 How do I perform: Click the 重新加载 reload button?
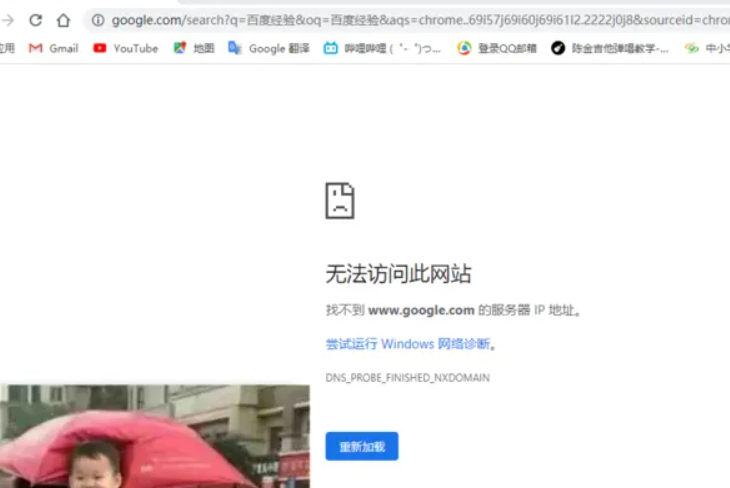pos(362,446)
